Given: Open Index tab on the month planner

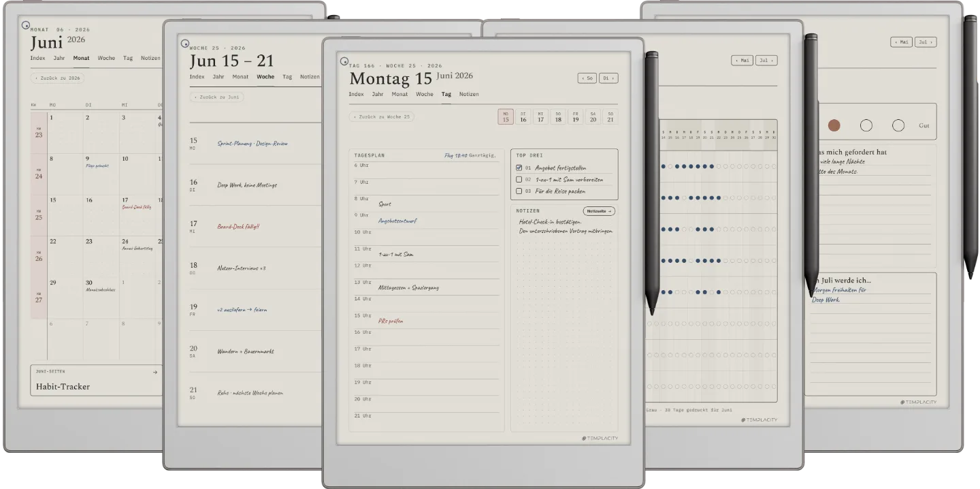Looking at the screenshot, I should (x=37, y=58).
